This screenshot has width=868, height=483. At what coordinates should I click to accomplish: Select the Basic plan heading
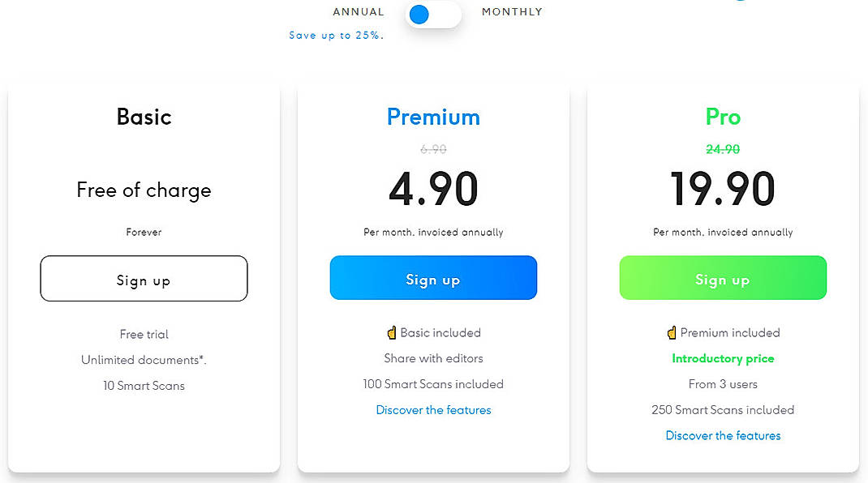pyautogui.click(x=144, y=117)
